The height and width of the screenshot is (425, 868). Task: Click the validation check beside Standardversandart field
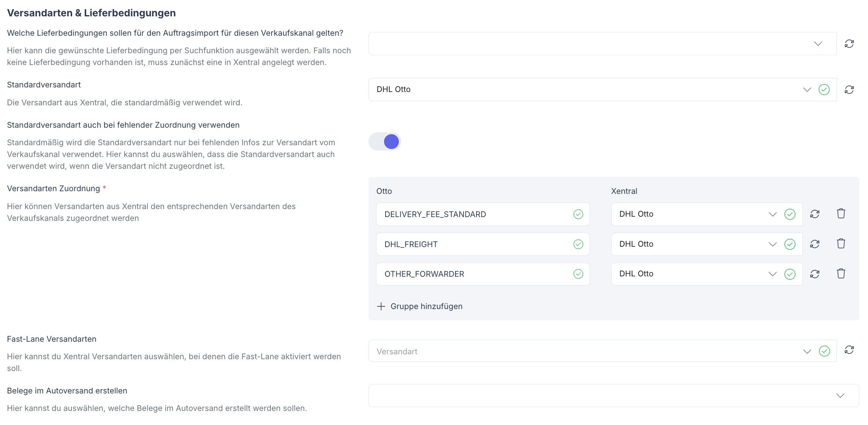click(x=824, y=89)
